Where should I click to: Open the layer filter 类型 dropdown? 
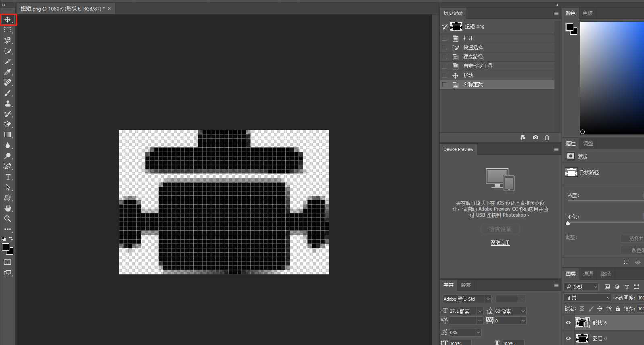[x=581, y=287]
